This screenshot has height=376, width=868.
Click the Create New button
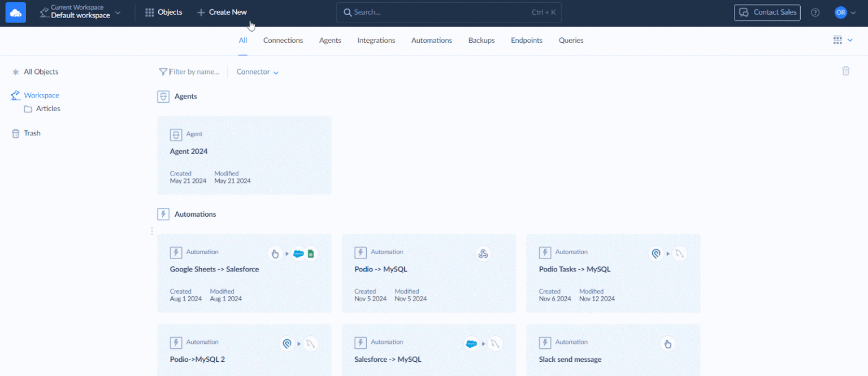222,12
